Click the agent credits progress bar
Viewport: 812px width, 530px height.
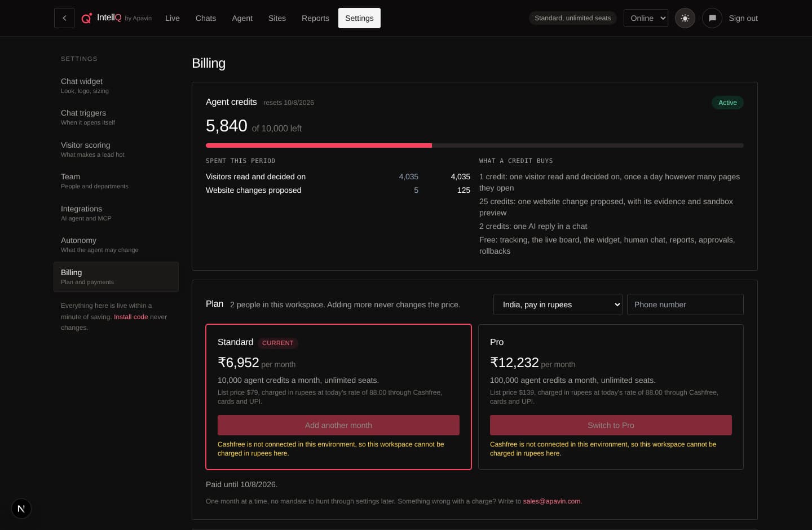pos(475,145)
